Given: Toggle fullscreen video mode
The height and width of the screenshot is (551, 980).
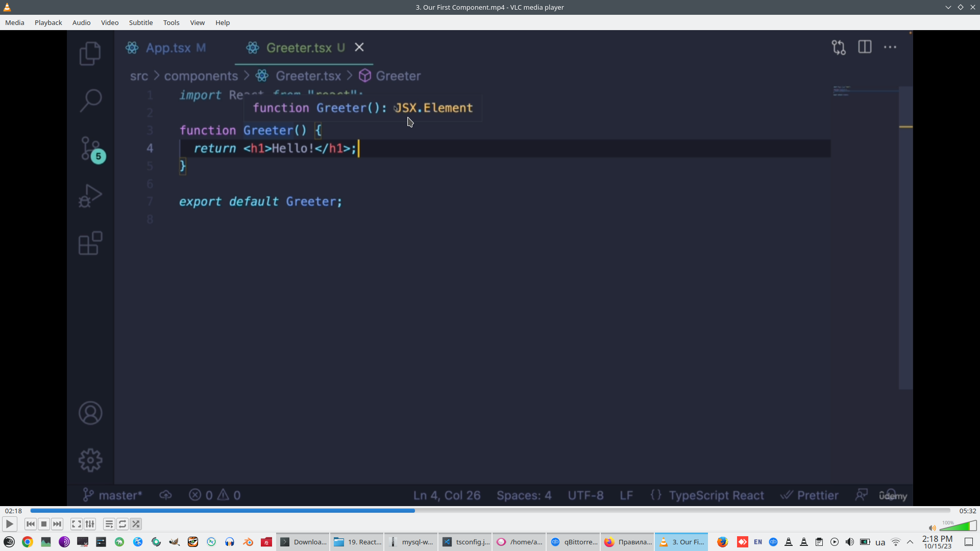Looking at the screenshot, I should pyautogui.click(x=77, y=524).
